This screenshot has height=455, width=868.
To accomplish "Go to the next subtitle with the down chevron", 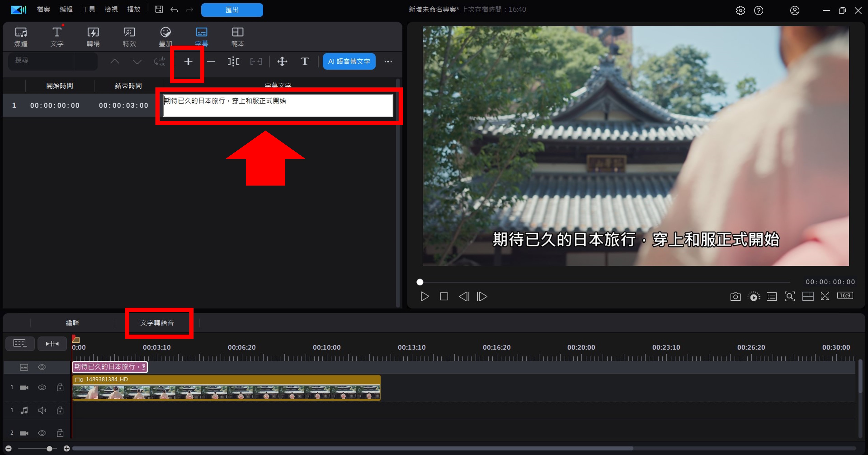I will tap(137, 61).
